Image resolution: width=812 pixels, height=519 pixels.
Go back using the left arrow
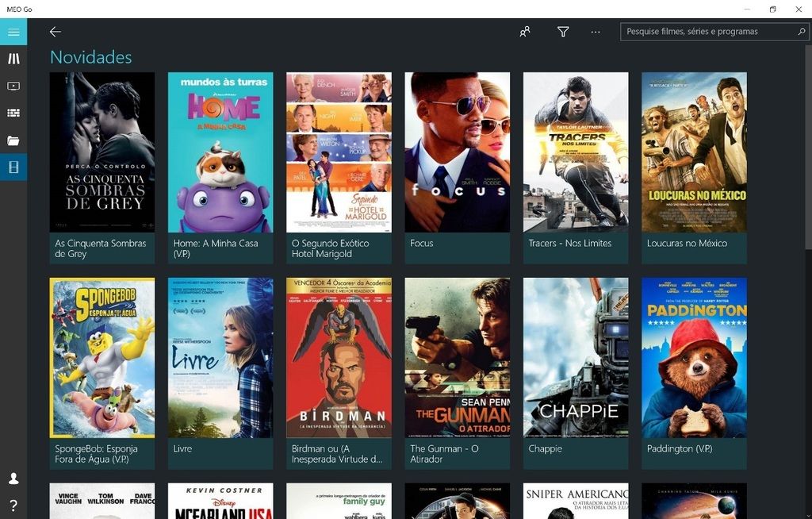pyautogui.click(x=55, y=32)
